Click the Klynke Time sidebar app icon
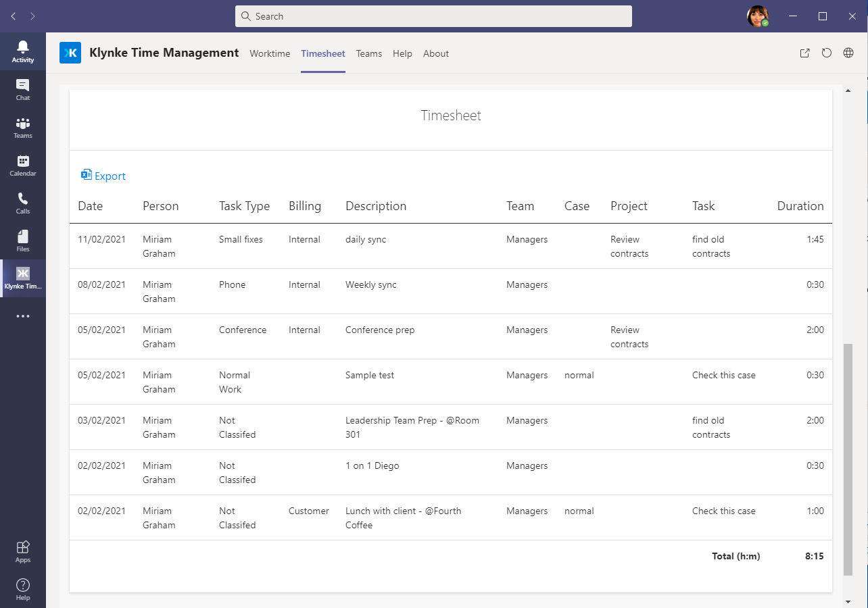 point(23,278)
